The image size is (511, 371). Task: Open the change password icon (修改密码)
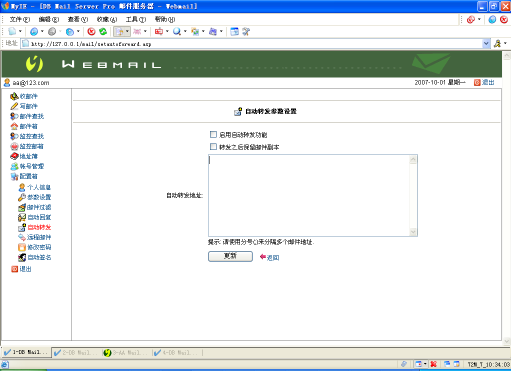[x=22, y=247]
